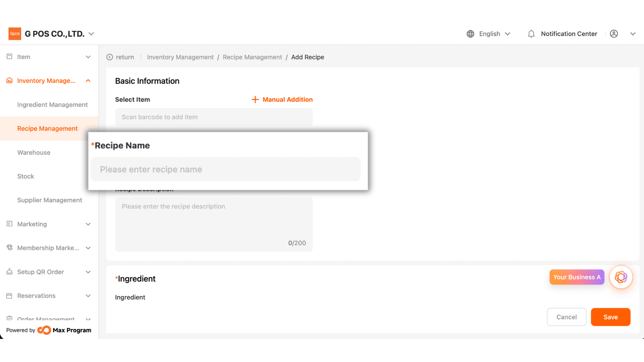Viewport: 644px width, 362px height.
Task: Click the Save button
Action: [610, 317]
